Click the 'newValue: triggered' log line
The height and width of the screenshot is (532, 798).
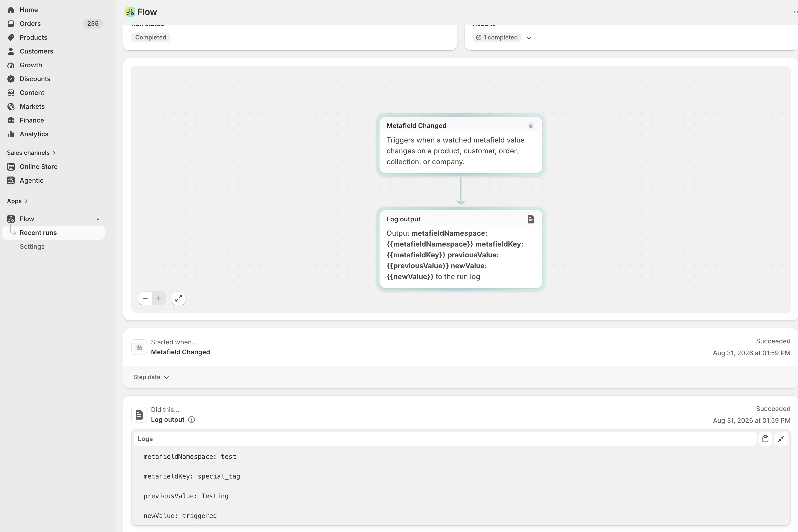(180, 516)
